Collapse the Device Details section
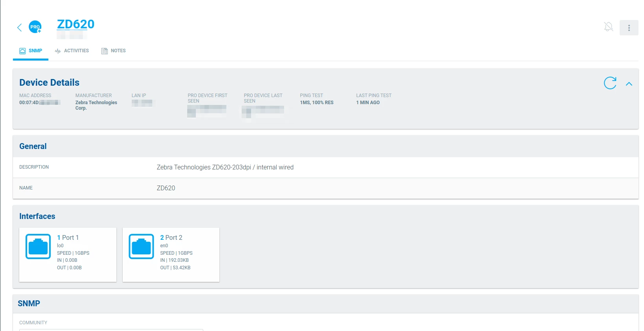 tap(629, 84)
